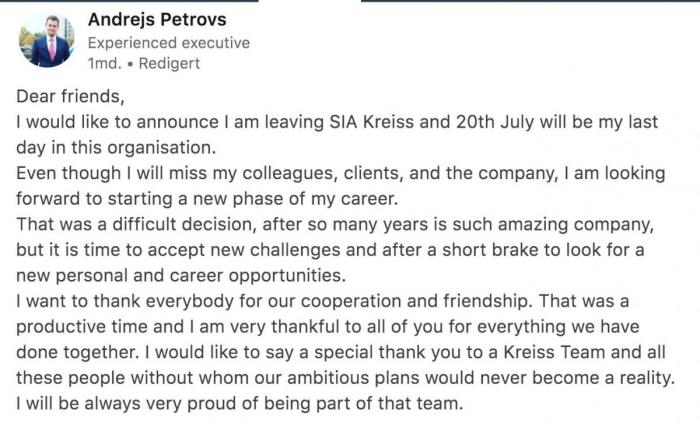Click the "Redigert" edited label
Viewport: 700px width, 434px height.
click(170, 63)
